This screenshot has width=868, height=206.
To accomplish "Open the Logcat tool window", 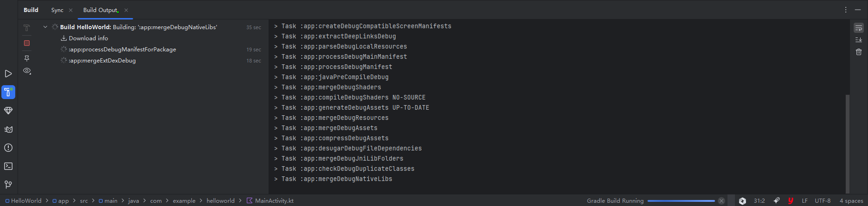I will [8, 129].
